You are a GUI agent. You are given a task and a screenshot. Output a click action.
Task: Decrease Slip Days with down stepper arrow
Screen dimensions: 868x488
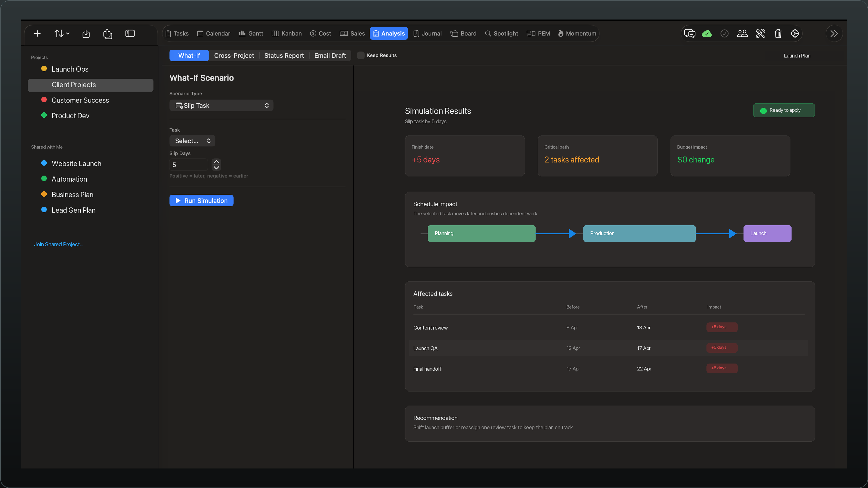click(216, 167)
